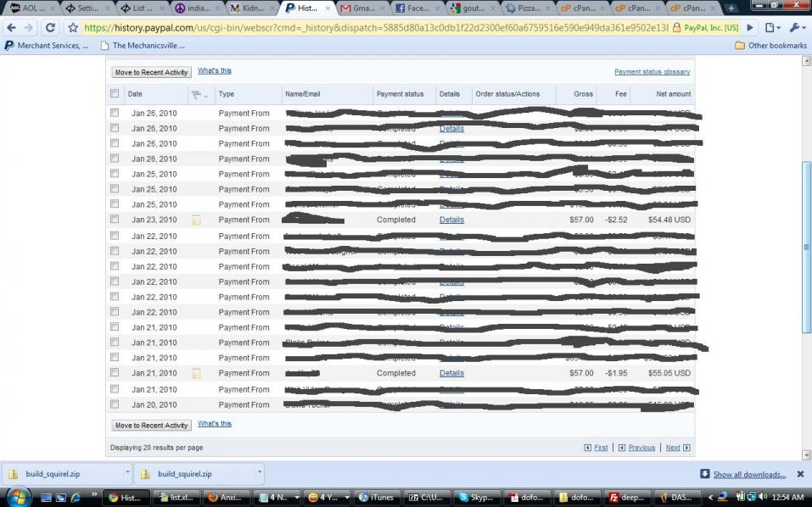Switch to the Gma... Gmail tab
The image size is (812, 507).
(363, 8)
